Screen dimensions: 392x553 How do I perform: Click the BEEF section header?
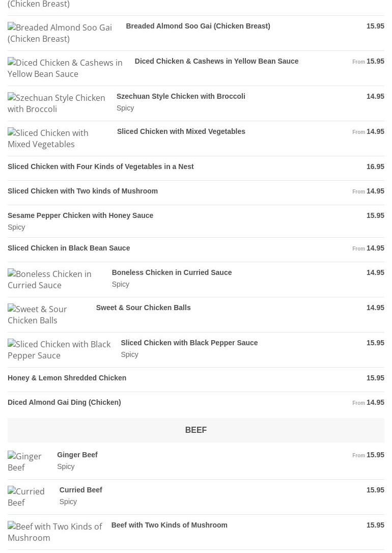click(196, 430)
